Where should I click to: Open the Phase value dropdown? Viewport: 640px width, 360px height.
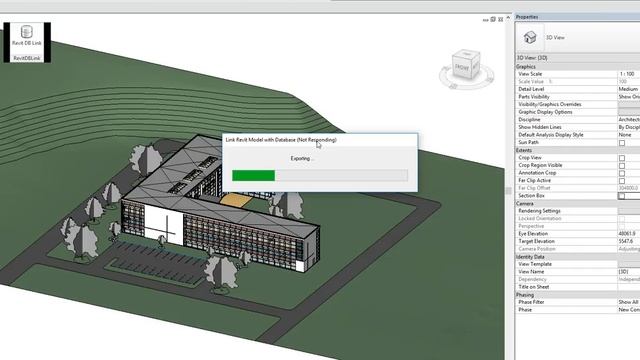pyautogui.click(x=629, y=310)
